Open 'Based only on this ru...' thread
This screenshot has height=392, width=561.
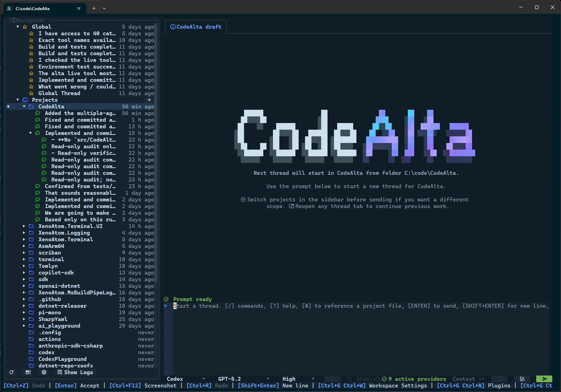tap(80, 219)
